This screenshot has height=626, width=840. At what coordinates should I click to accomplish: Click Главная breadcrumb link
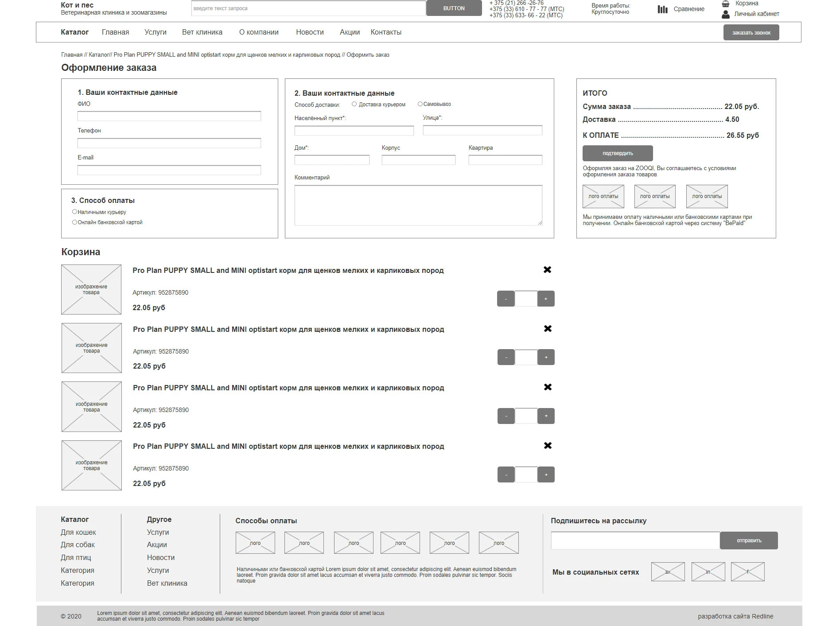pos(72,55)
